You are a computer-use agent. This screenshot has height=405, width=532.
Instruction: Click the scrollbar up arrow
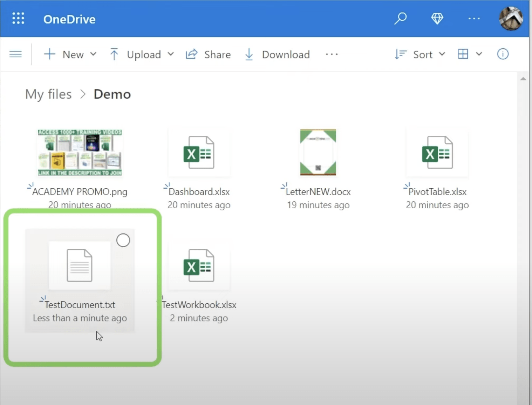523,79
